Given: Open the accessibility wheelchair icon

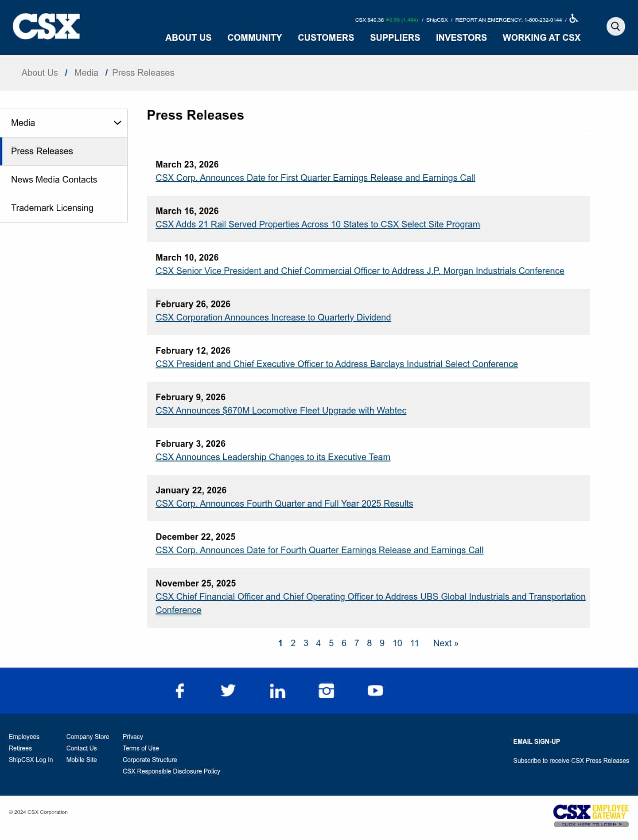Looking at the screenshot, I should click(574, 19).
